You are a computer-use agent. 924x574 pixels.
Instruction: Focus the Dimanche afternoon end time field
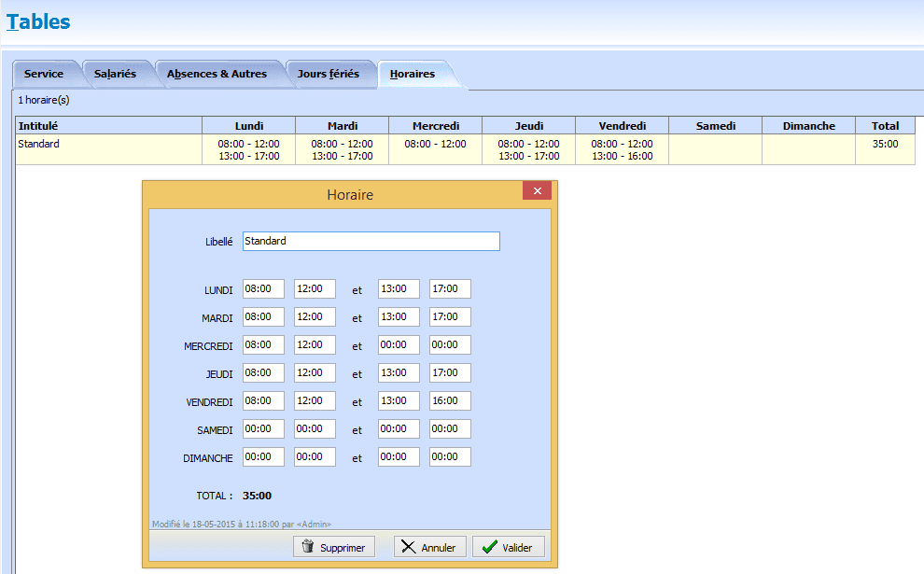coord(450,457)
